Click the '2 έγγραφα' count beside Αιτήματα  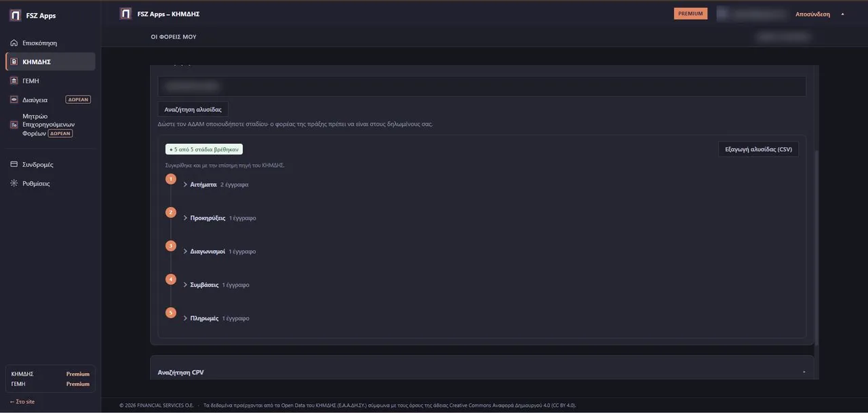(235, 184)
